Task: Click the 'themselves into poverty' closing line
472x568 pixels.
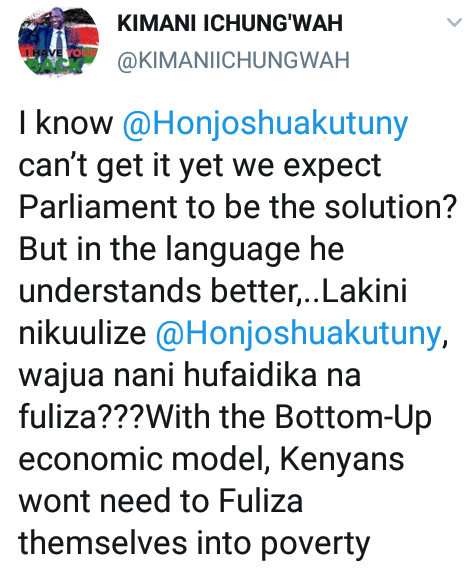Action: (194, 543)
